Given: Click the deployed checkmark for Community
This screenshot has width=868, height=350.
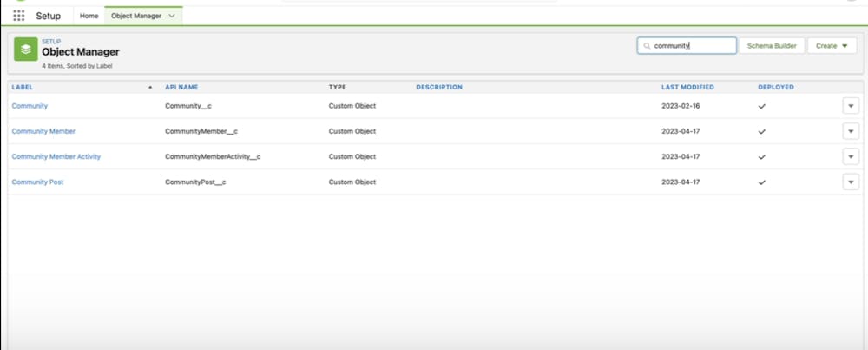Looking at the screenshot, I should [762, 106].
